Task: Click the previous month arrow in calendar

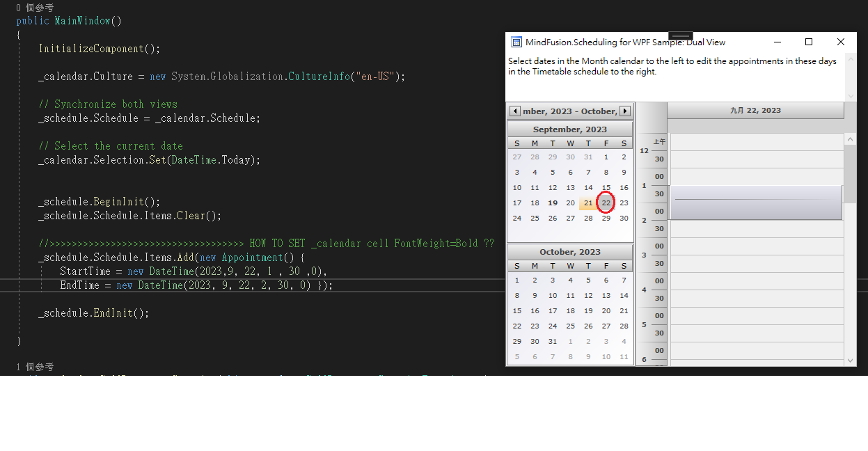Action: (x=515, y=111)
